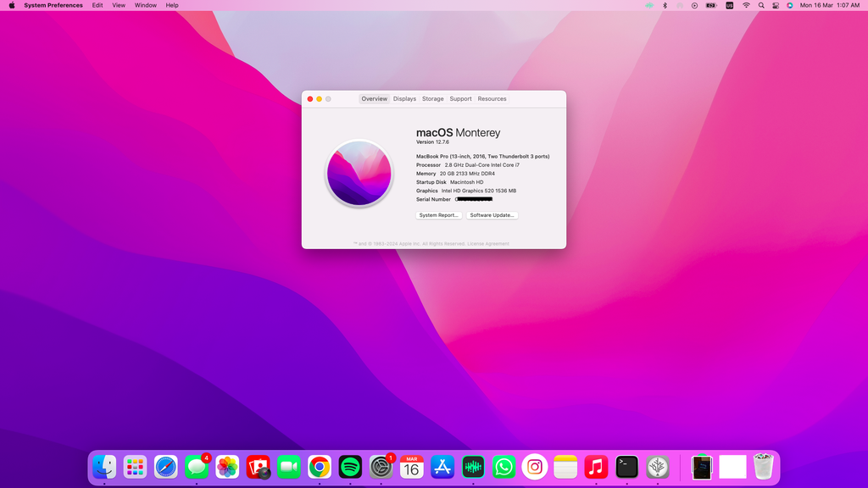
Task: Open Spotify from the Dock
Action: [x=350, y=467]
